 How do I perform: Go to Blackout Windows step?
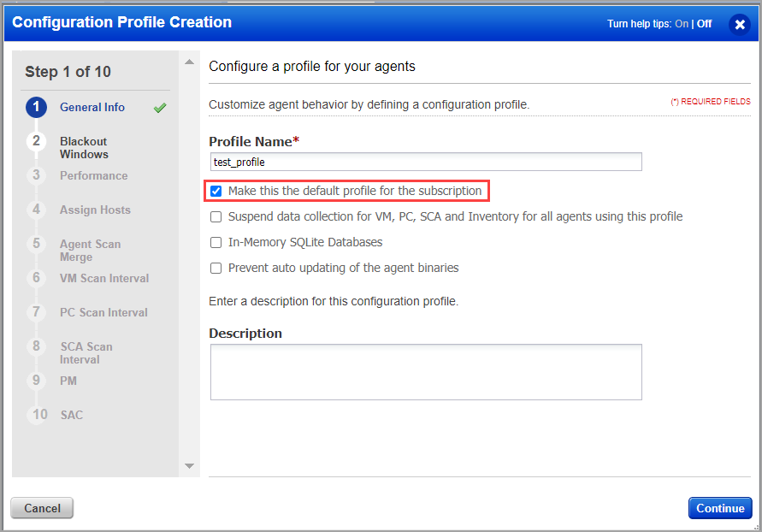coord(84,147)
